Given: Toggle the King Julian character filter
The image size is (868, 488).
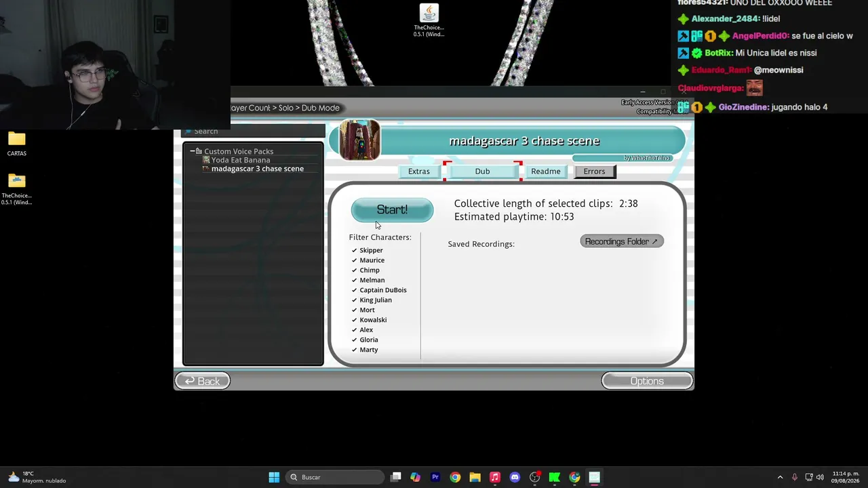Looking at the screenshot, I should [x=372, y=300].
